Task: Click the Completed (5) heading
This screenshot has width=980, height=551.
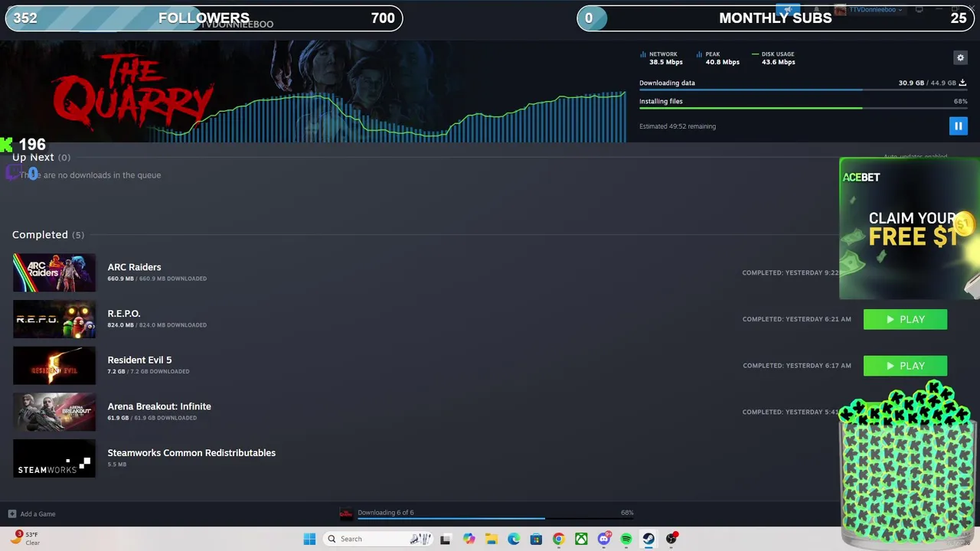Action: [47, 235]
